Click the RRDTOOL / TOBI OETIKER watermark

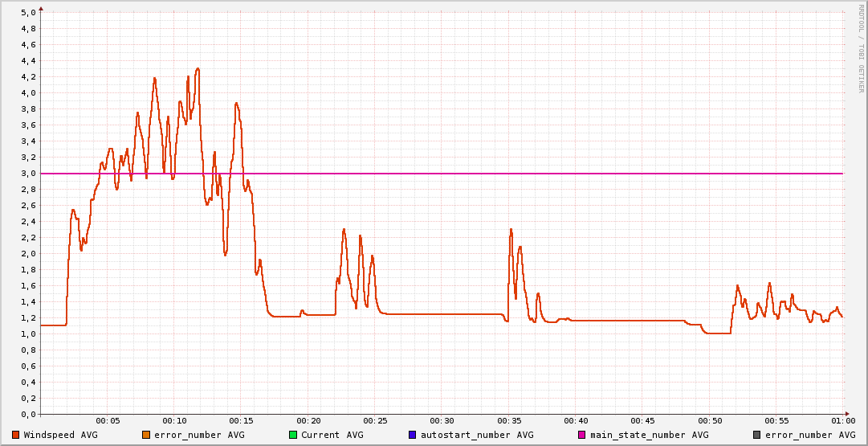tap(861, 47)
